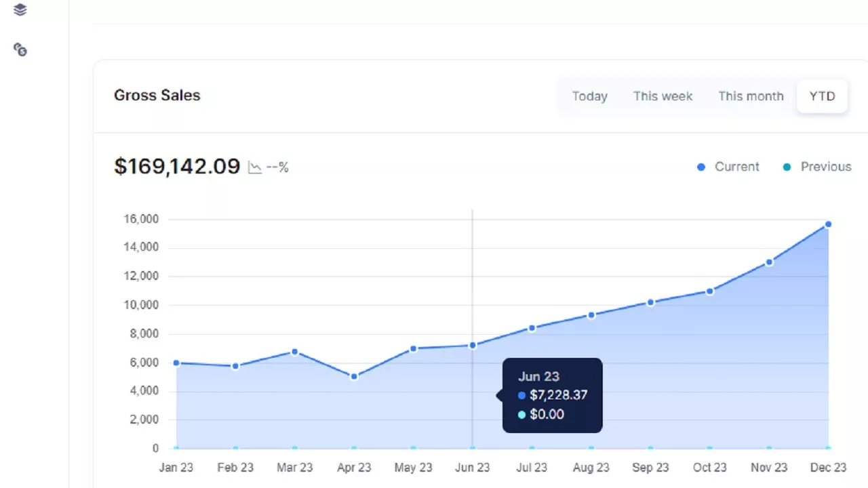Screen dimensions: 868x488
Task: Toggle the Current series in legend
Action: [x=729, y=167]
